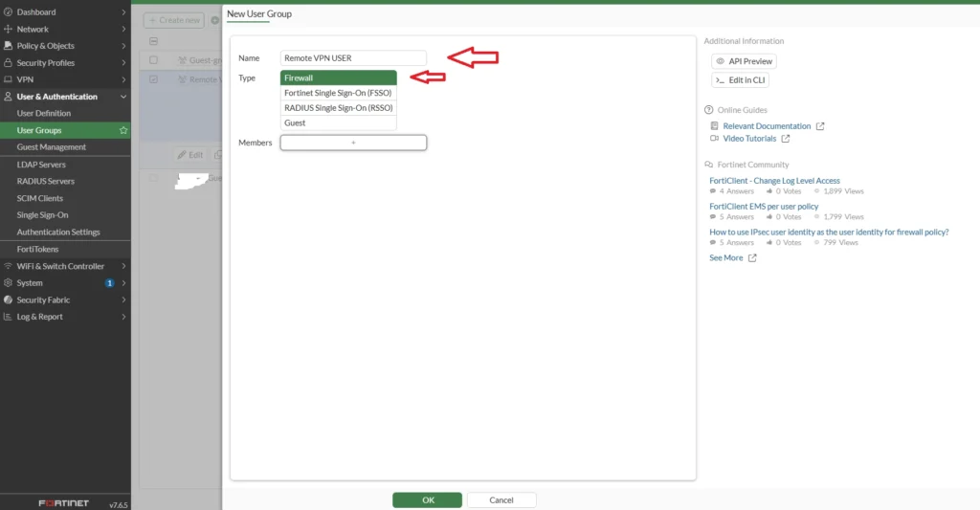Click the Policy & Objects icon
Screen dimensions: 980x510
click(8, 46)
